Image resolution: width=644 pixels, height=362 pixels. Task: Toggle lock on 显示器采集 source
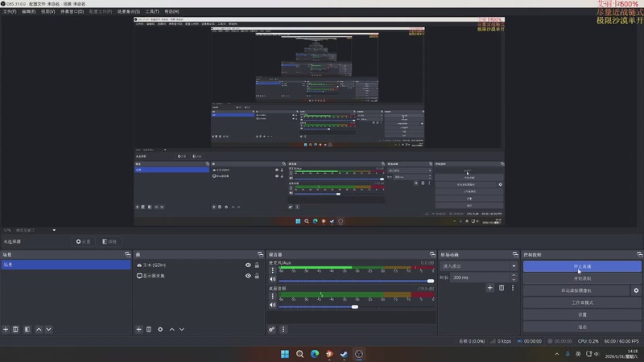pyautogui.click(x=257, y=276)
